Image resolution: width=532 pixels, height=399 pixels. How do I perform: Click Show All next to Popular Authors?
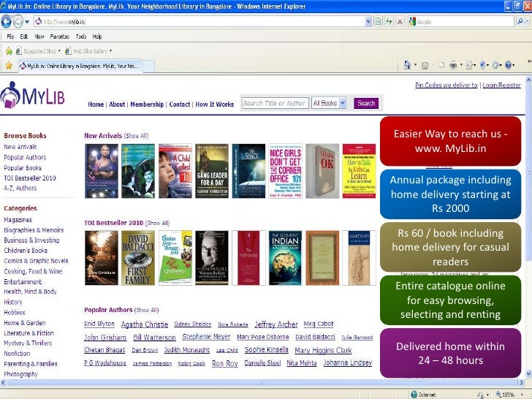[x=147, y=310]
